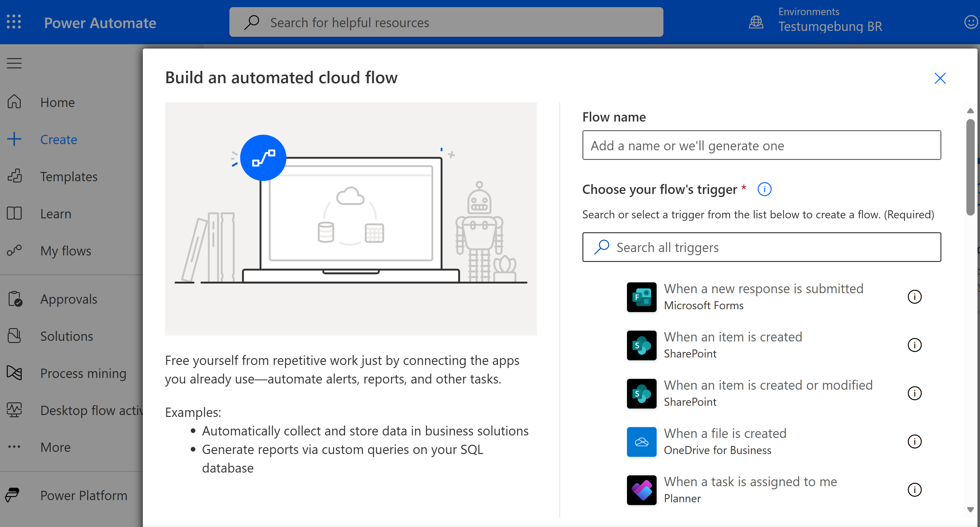
Task: Click the feedback smiley icon
Action: [971, 22]
